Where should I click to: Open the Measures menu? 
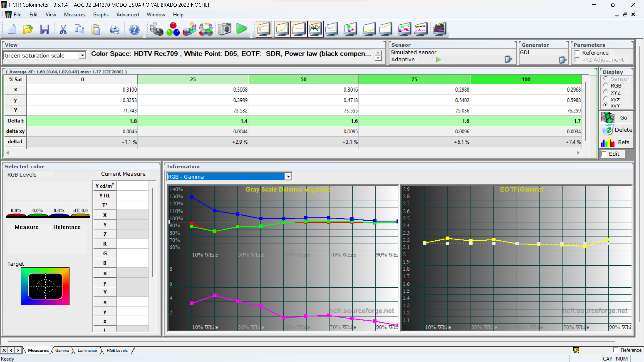tap(74, 15)
